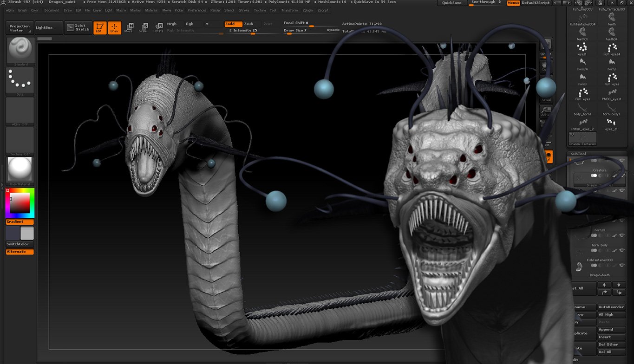634x364 pixels.
Task: Switch to the Scale transform tool
Action: [x=144, y=28]
